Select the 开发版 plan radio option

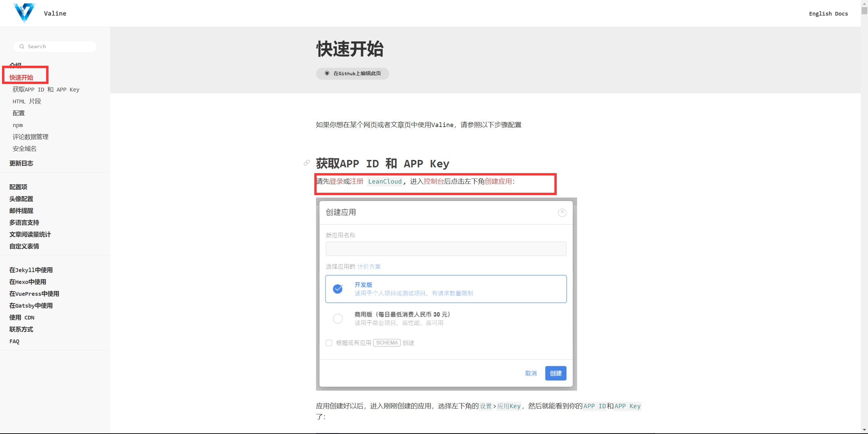pos(338,289)
